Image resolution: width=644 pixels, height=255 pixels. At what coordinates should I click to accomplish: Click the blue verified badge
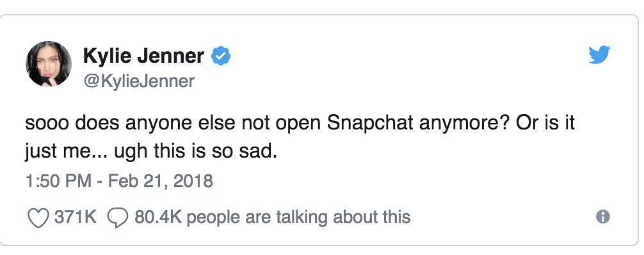221,56
